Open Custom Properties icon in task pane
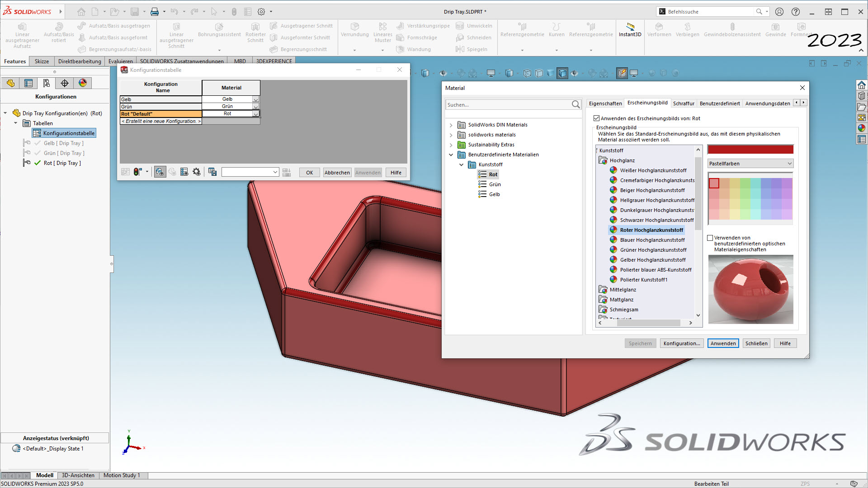 [x=862, y=140]
